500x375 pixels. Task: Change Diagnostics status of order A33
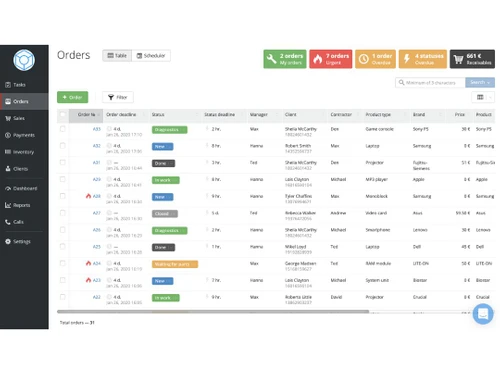(x=169, y=130)
